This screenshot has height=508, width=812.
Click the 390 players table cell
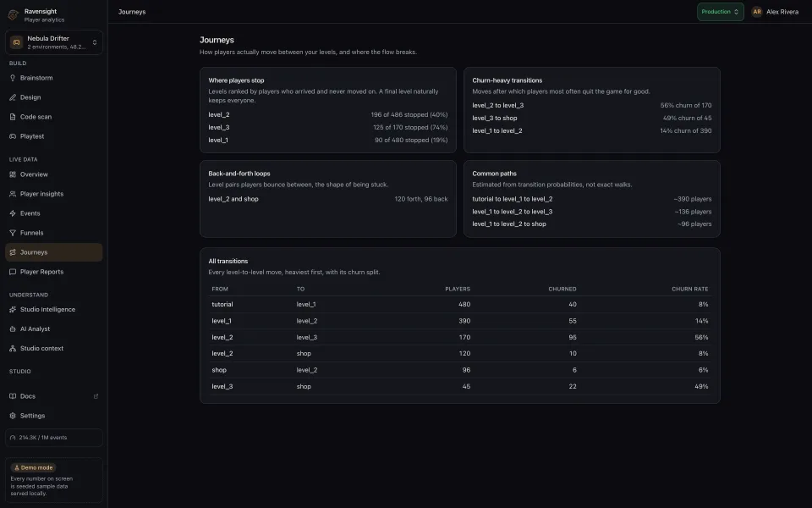coord(464,321)
